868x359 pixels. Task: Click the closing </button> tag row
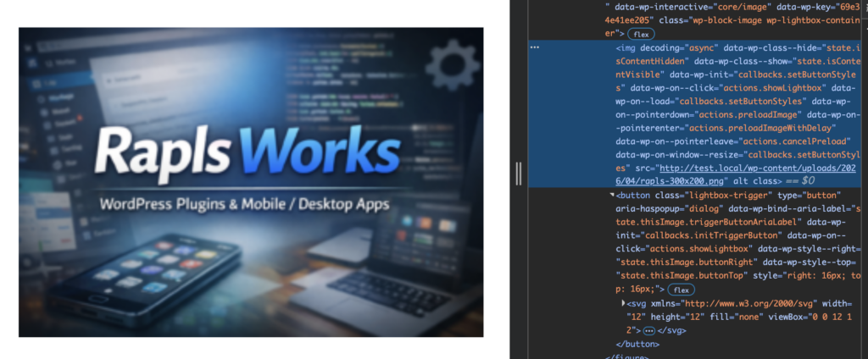[x=637, y=344]
